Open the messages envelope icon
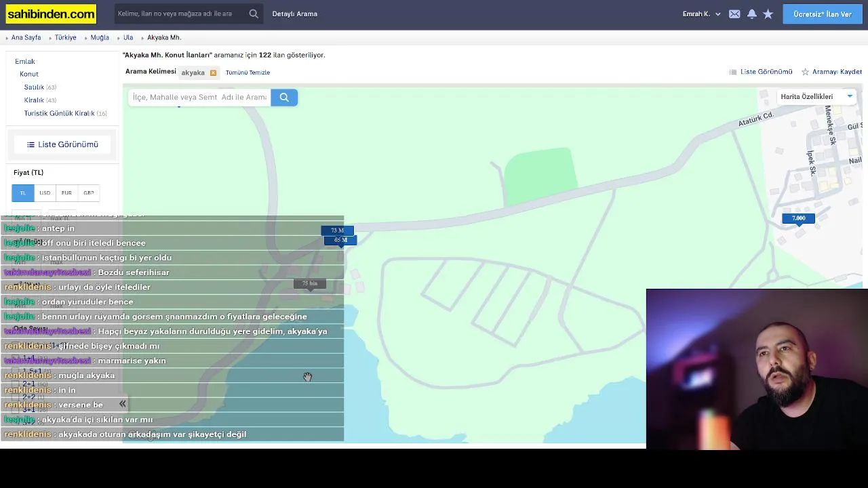This screenshot has height=488, width=868. [x=734, y=14]
